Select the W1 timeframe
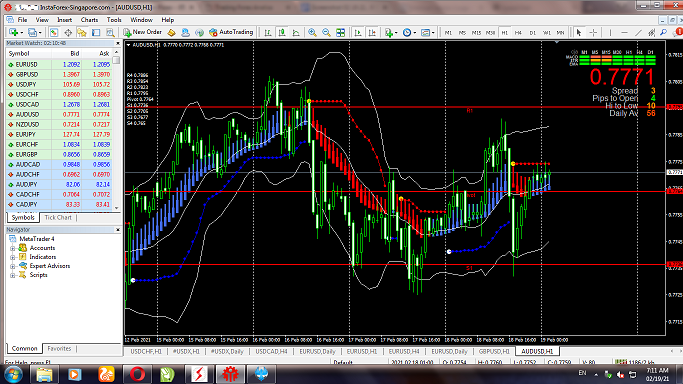This screenshot has width=683, height=384. [547, 33]
